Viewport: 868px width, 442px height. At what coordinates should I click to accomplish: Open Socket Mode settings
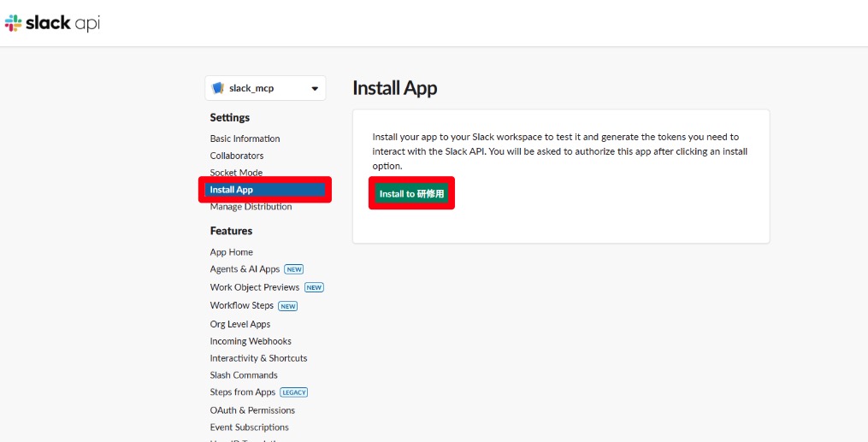tap(236, 173)
